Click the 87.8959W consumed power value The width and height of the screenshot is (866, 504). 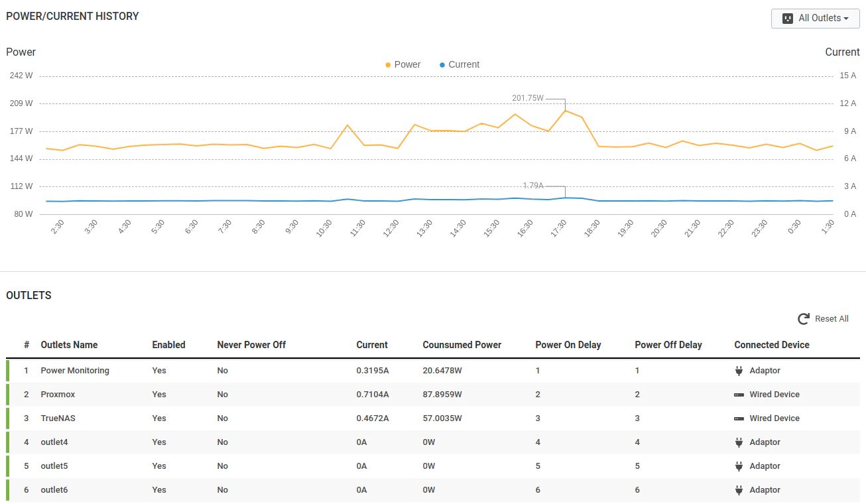pyautogui.click(x=442, y=395)
